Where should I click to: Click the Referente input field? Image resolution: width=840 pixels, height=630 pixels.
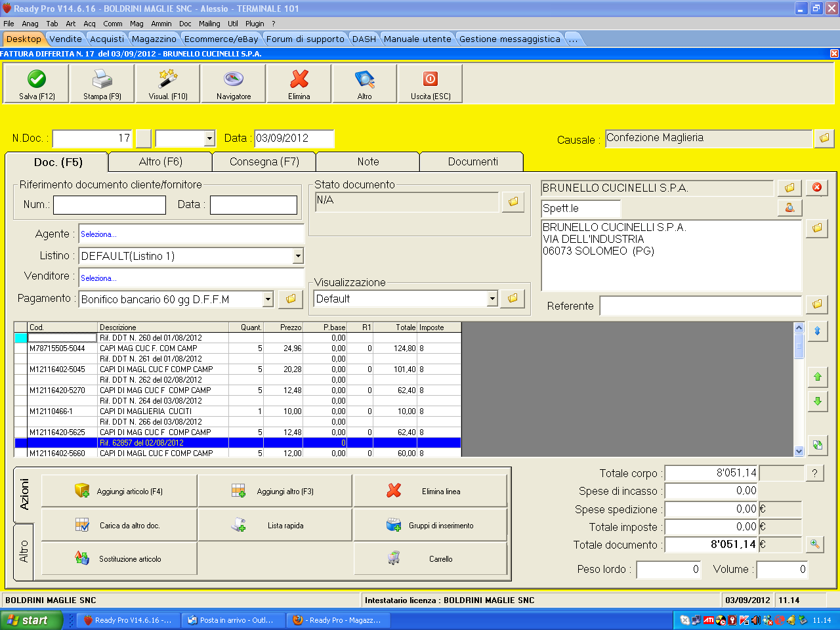700,306
